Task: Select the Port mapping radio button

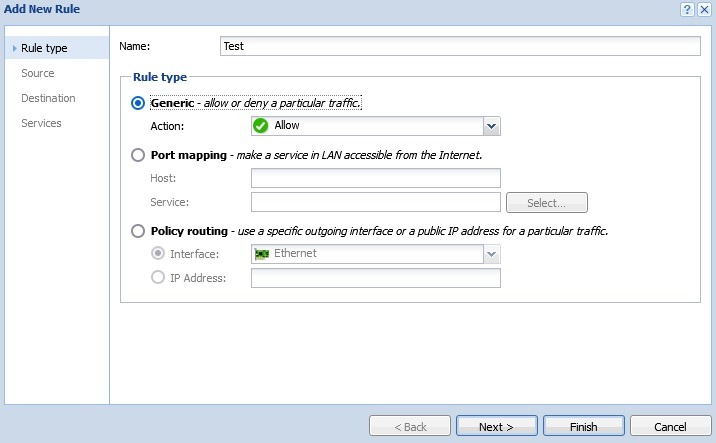Action: (139, 155)
